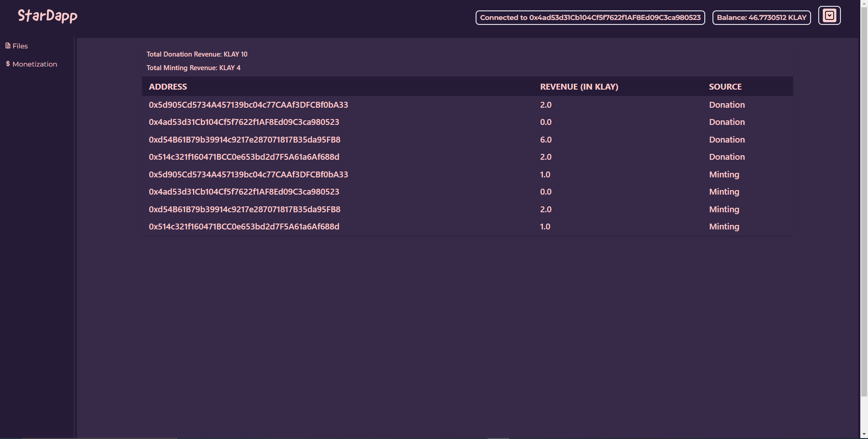Click revenue 1.0 in the 0x514c32… Minting row
Screen dimensions: 868x439
click(x=545, y=227)
